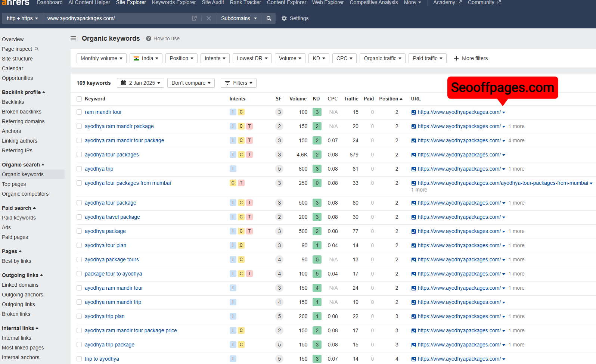Toggle the select-all keywords header checkbox
Screen dimensions: 596x364
pos(79,99)
